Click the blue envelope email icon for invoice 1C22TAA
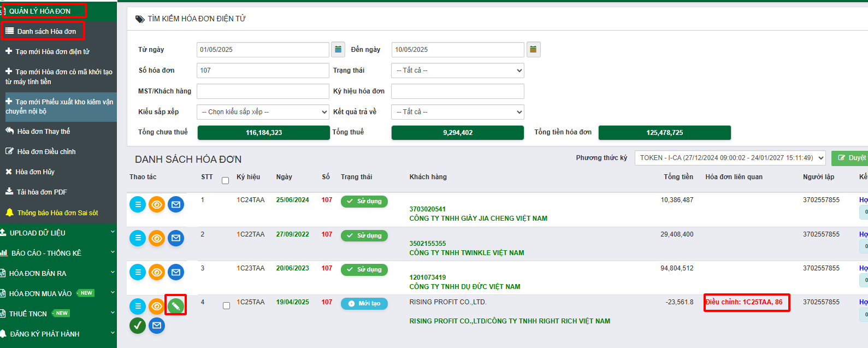The width and height of the screenshot is (868, 348). (176, 238)
